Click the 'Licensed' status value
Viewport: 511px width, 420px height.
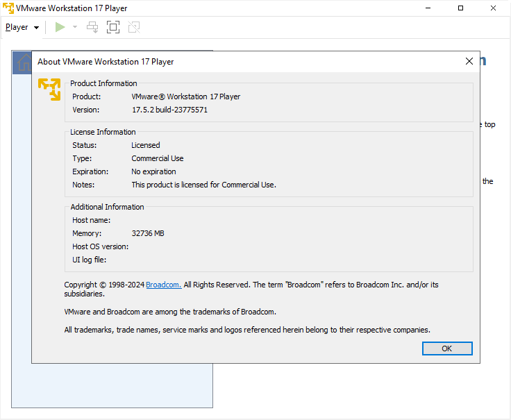tap(146, 145)
